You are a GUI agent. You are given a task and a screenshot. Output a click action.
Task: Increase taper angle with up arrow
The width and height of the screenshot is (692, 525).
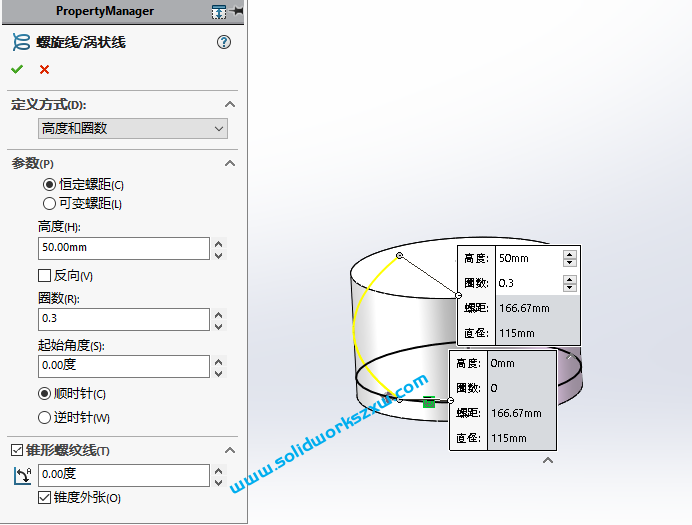(x=218, y=471)
